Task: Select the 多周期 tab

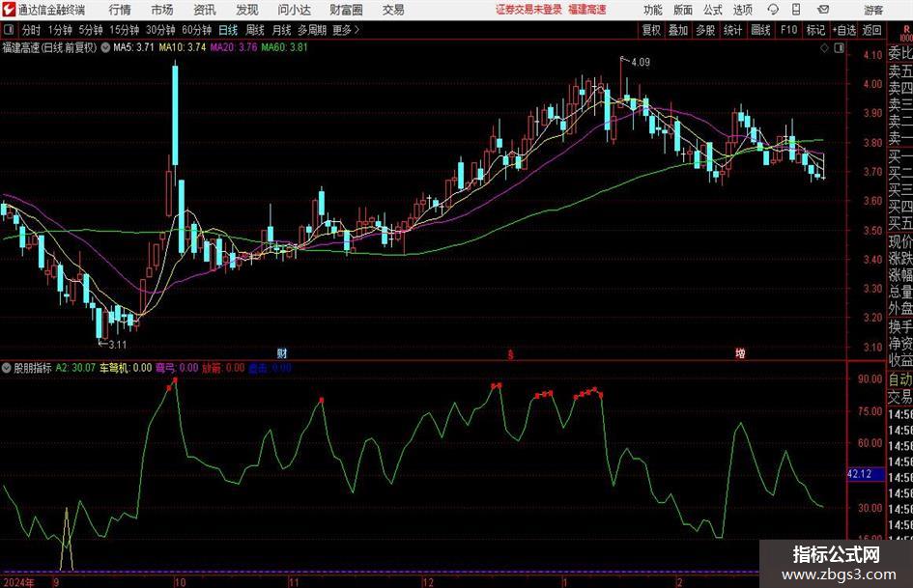Action: [311, 30]
